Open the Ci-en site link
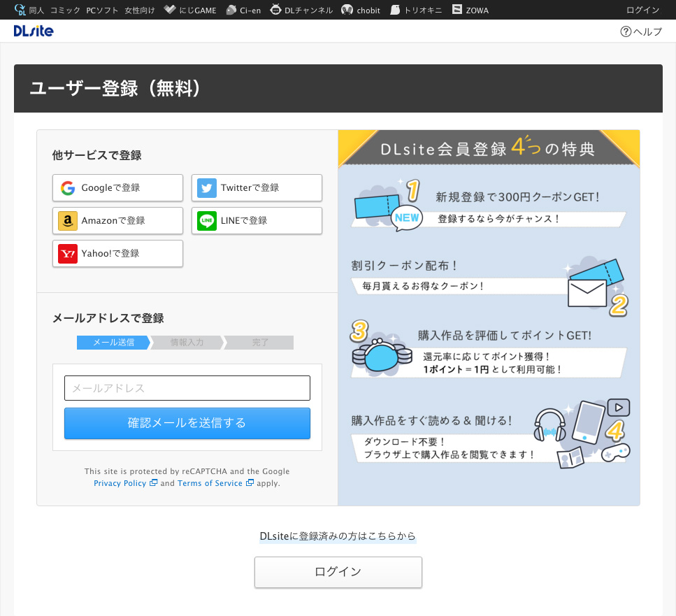This screenshot has height=616, width=676. point(243,10)
